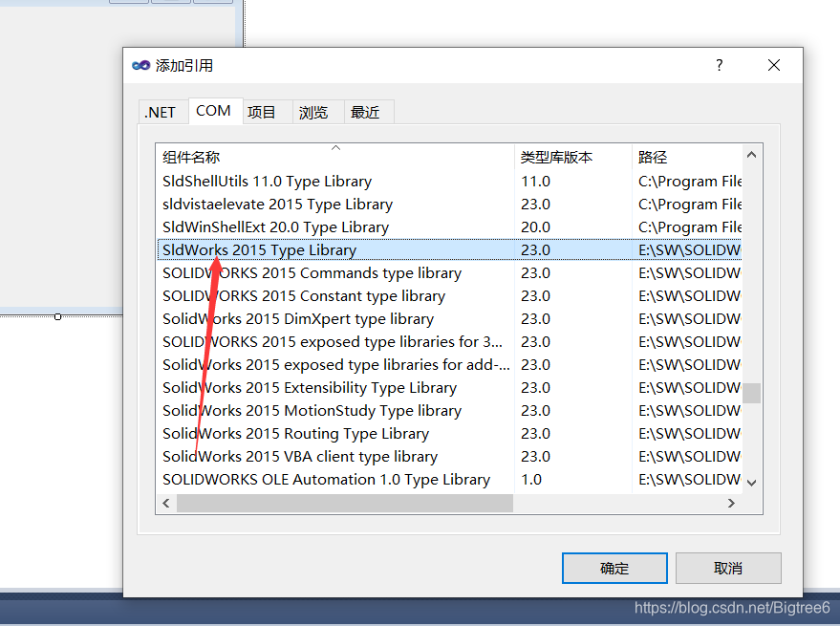Select SldWorks 2015 Type Library row
This screenshot has height=626, width=840.
pos(449,250)
